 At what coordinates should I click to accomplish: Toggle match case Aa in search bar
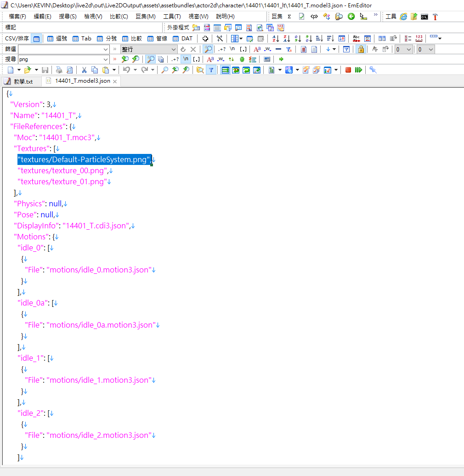pyautogui.click(x=210, y=59)
